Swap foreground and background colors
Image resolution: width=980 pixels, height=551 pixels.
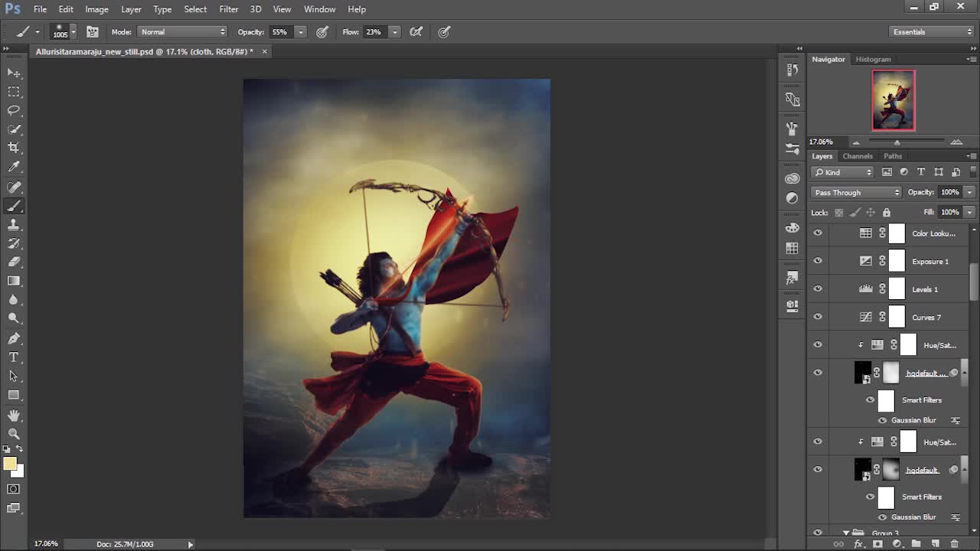19,449
